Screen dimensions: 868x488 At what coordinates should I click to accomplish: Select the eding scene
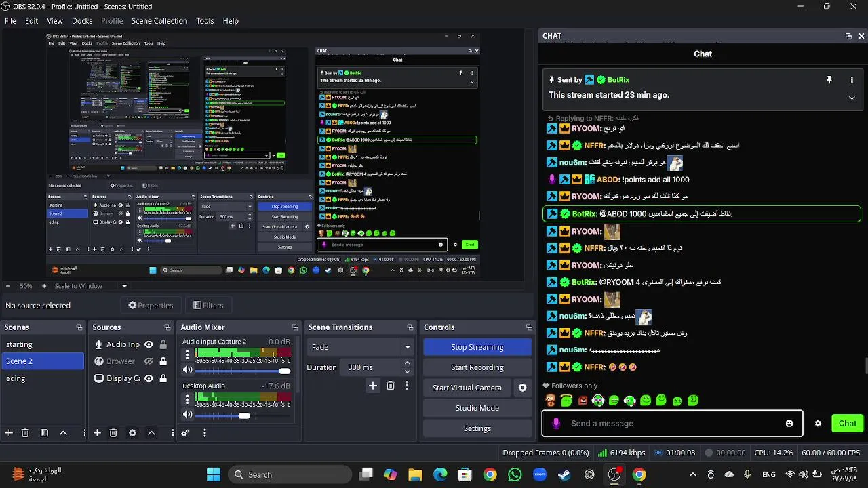click(43, 378)
